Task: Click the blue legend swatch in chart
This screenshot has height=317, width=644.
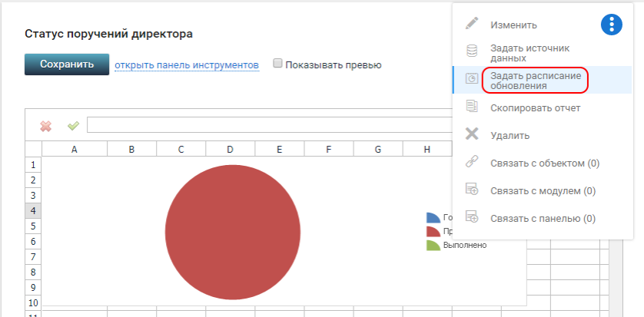Action: tap(433, 218)
